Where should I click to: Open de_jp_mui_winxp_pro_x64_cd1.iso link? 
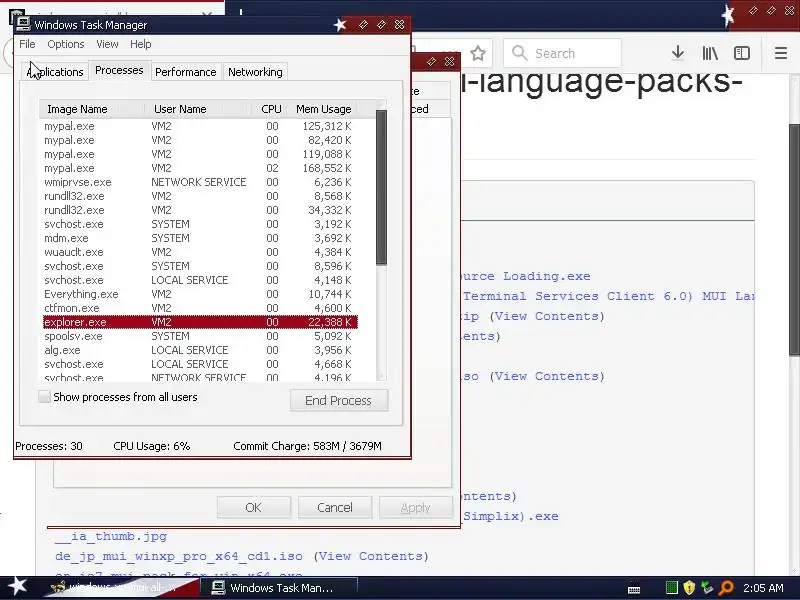tap(179, 556)
